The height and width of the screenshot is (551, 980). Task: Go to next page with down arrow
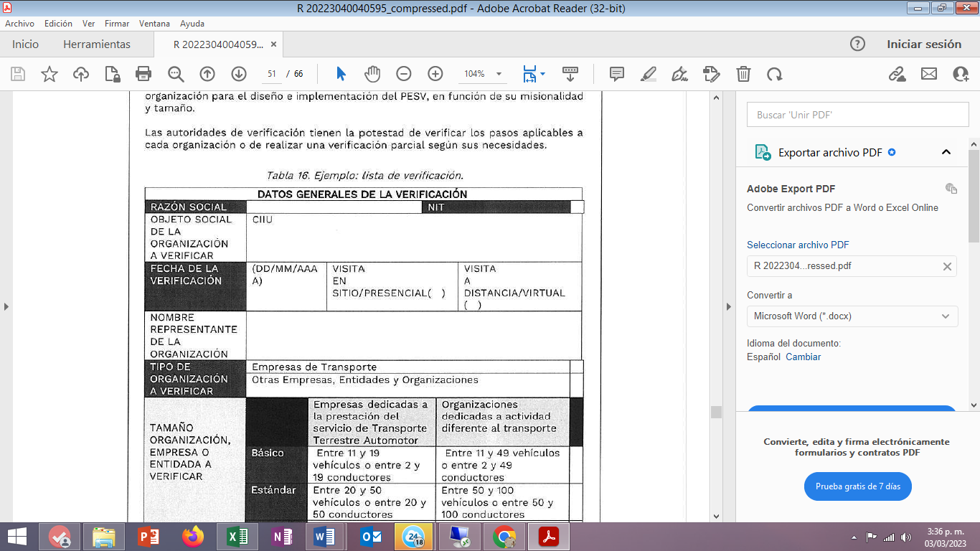pyautogui.click(x=239, y=74)
